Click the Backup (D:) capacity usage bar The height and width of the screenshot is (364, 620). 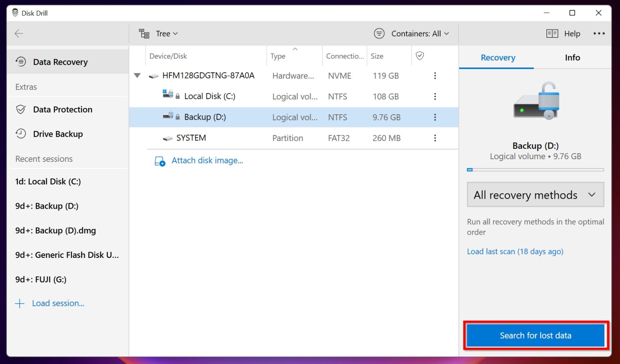coord(535,170)
